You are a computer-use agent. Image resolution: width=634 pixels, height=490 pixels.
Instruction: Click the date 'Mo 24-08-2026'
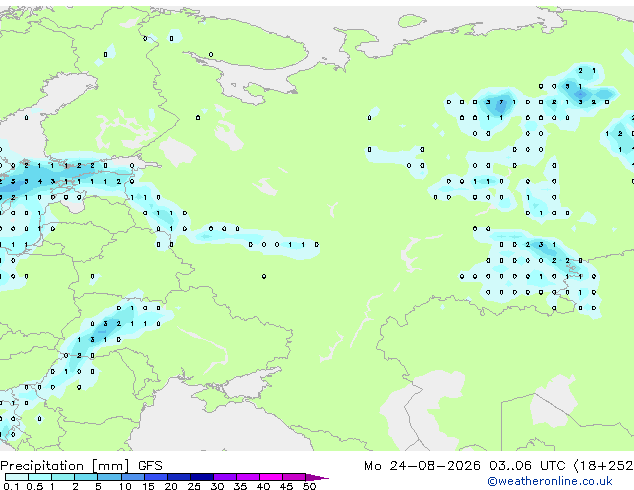click(422, 466)
